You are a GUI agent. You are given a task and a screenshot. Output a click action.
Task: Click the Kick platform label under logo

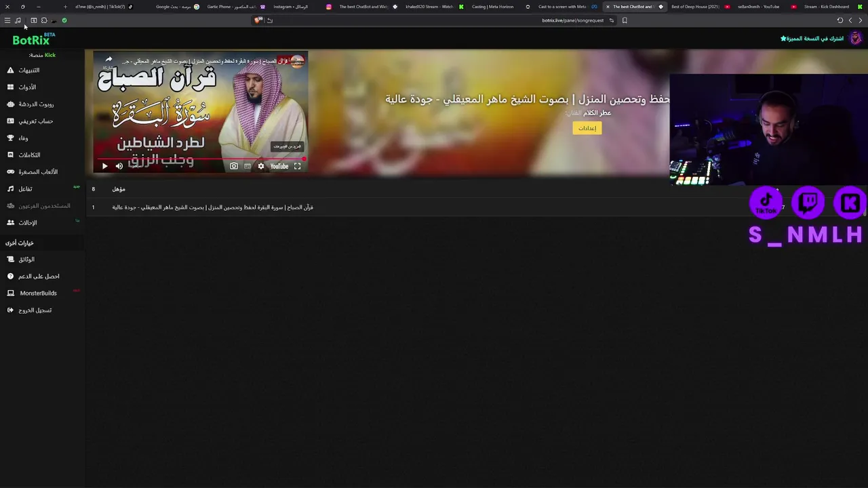tap(42, 55)
